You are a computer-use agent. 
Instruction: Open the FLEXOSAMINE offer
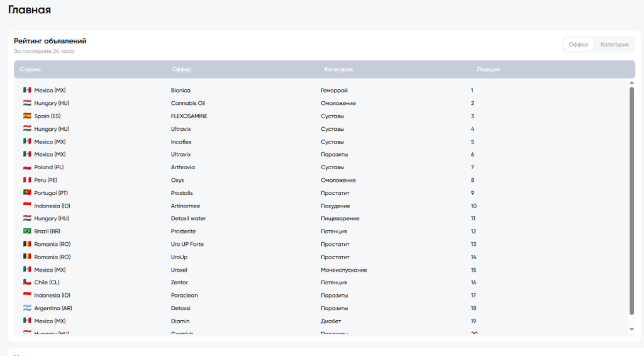click(189, 116)
